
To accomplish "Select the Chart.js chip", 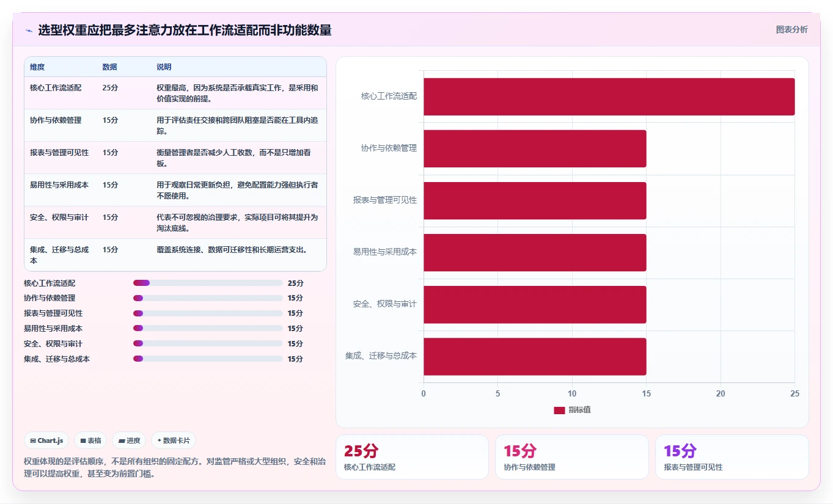I will (x=46, y=440).
